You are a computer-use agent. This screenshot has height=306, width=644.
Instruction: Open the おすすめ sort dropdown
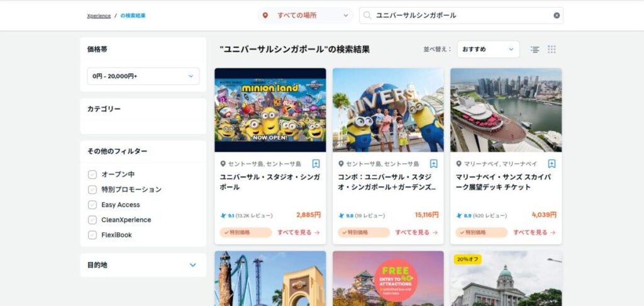(488, 49)
